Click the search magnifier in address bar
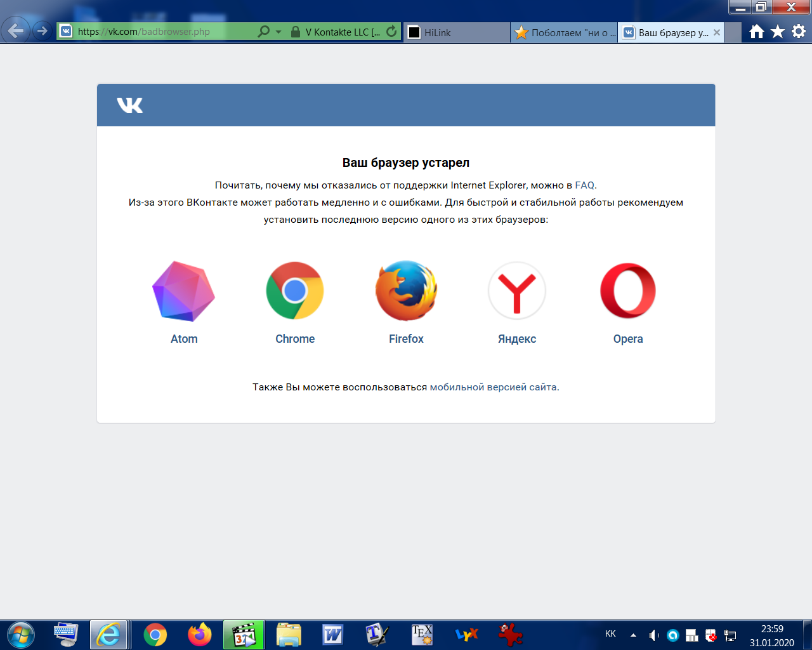Screen dimensions: 812x650 tap(264, 31)
